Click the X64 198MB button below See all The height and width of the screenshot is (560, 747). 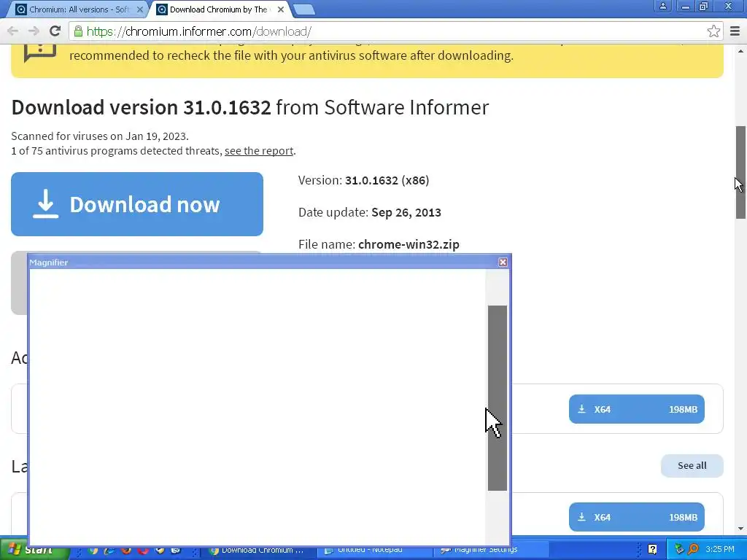(636, 517)
